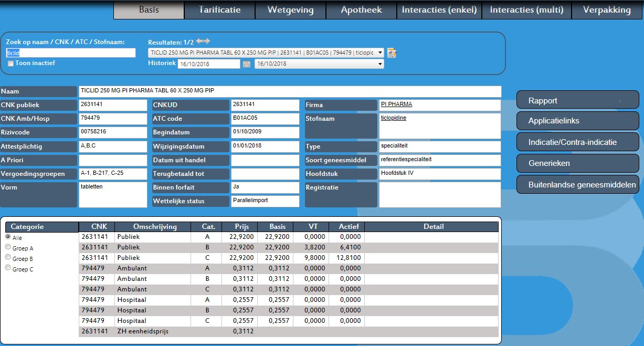This screenshot has height=346, width=644.
Task: Click the Vergoedingsgroepen value A-1, B-217, C-25
Action: pos(113,174)
